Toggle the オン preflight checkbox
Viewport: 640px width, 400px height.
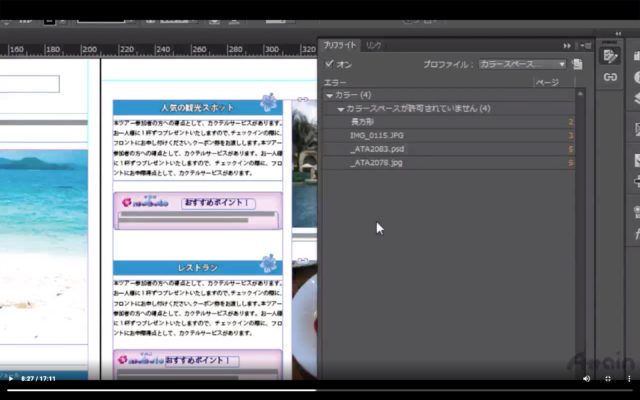coord(329,64)
